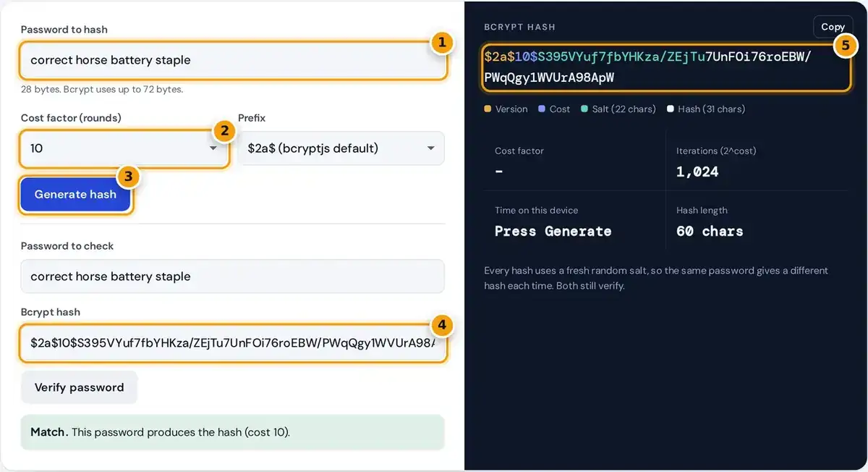Click the teal Salt legend dot
Viewport: 868px width, 472px height.
[584, 109]
